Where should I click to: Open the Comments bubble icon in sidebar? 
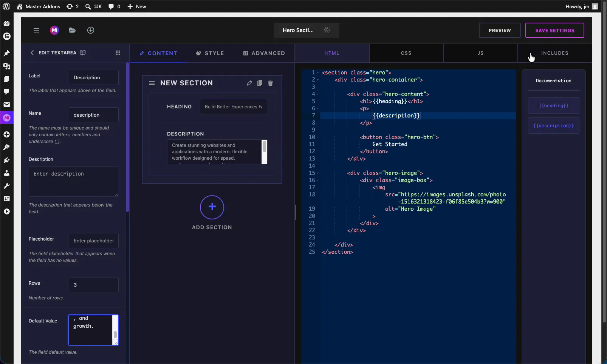tap(6, 92)
